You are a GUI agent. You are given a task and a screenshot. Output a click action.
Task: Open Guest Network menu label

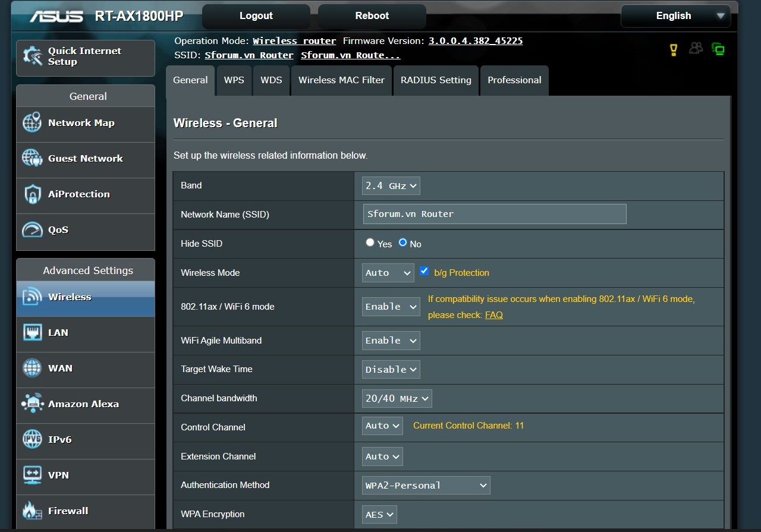click(x=86, y=159)
